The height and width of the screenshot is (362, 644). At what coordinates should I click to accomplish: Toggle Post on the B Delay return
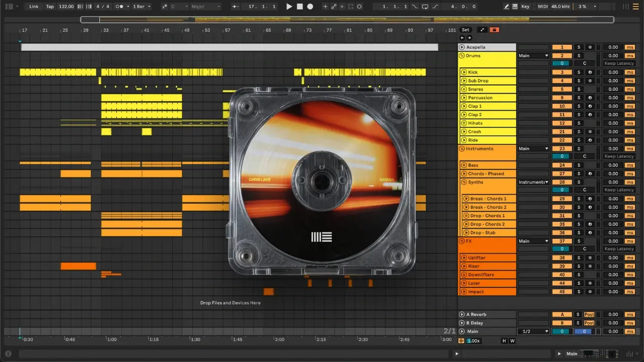pos(589,323)
